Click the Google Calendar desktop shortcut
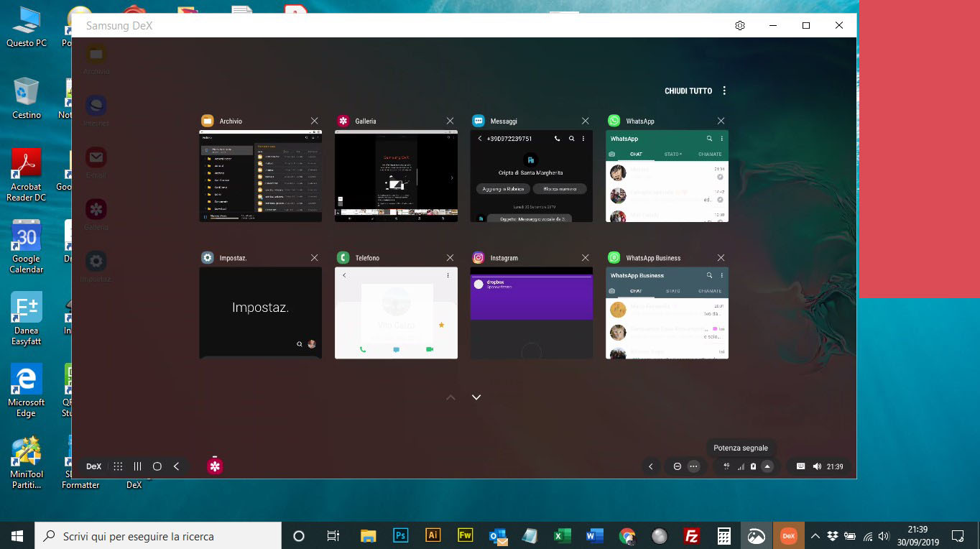 click(x=27, y=246)
